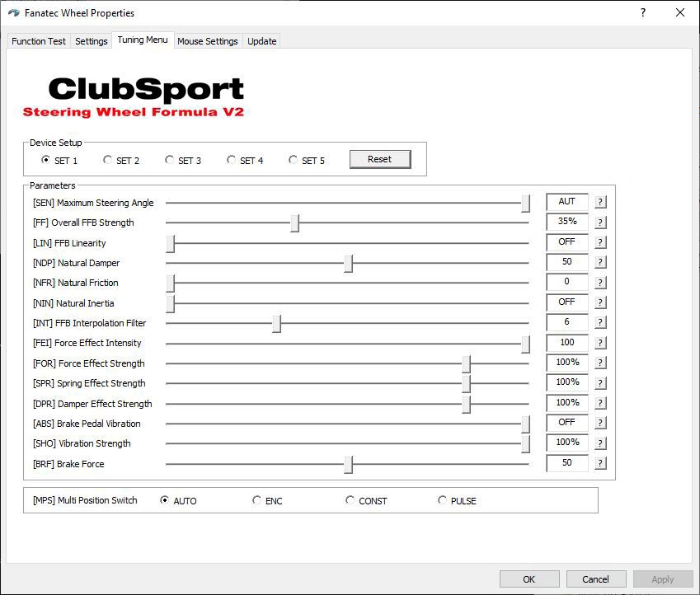The height and width of the screenshot is (595, 700).
Task: Open help for Damper Effect Strength
Action: tap(600, 403)
